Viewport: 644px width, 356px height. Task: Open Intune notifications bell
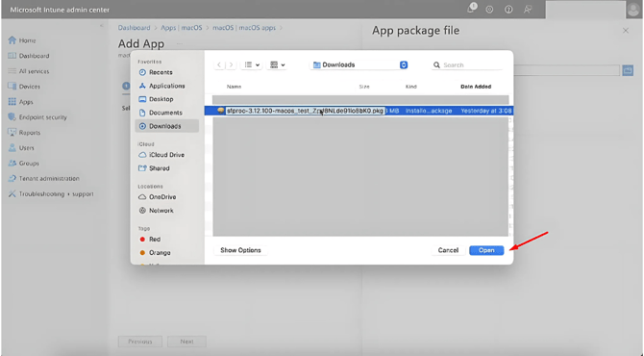471,9
